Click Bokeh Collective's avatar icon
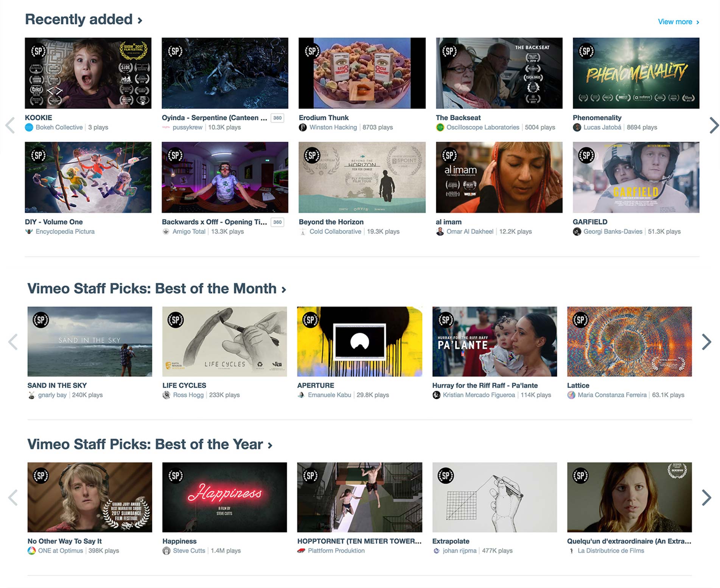The image size is (720, 588). 29,127
